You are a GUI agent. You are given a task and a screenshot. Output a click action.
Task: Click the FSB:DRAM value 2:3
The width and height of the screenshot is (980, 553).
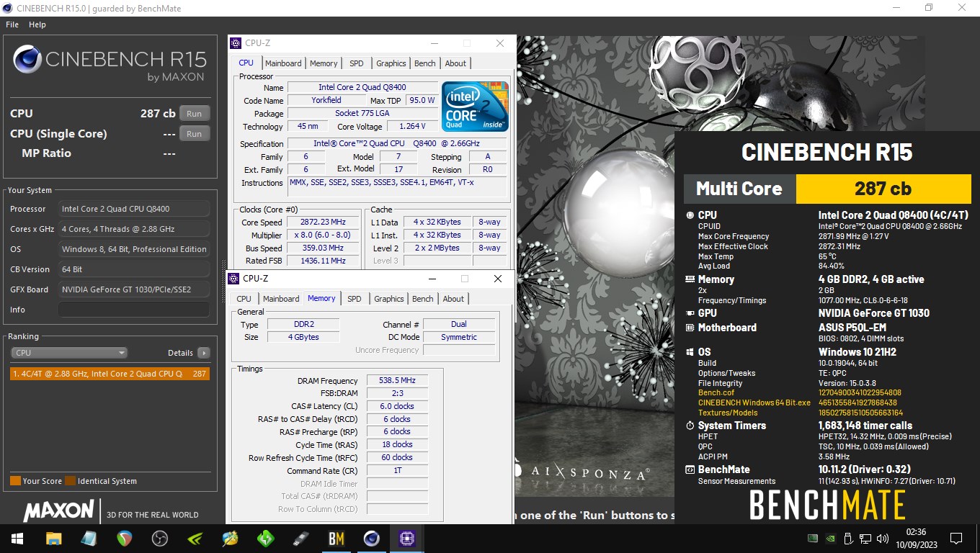[x=397, y=393]
